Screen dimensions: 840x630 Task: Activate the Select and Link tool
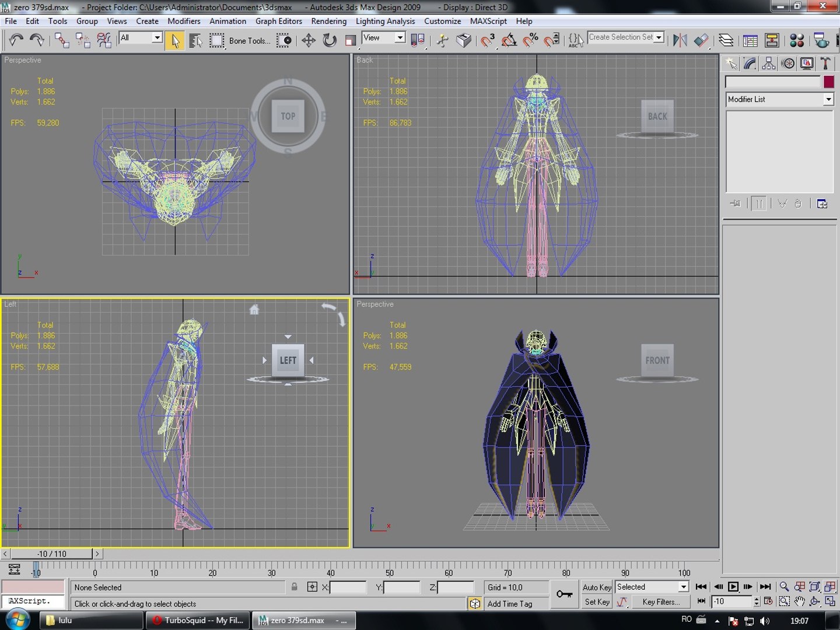[x=61, y=40]
